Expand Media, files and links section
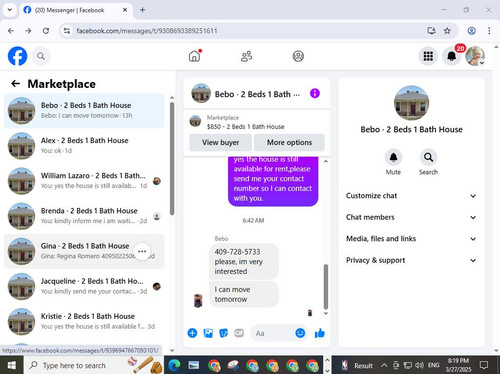This screenshot has width=500, height=374. [411, 239]
